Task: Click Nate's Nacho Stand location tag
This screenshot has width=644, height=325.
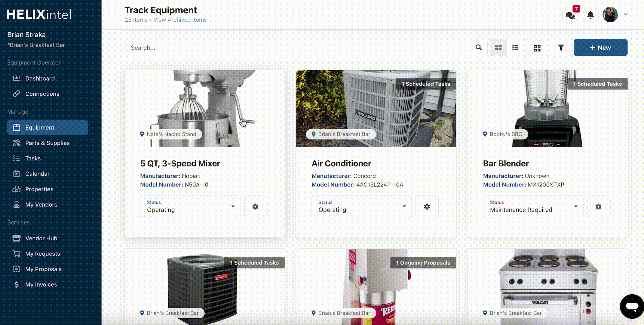Action: pos(168,134)
